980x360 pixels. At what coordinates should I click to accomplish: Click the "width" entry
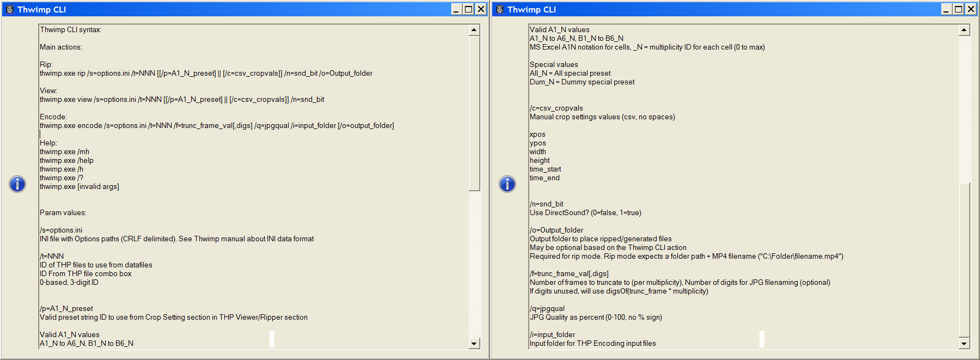click(x=538, y=152)
